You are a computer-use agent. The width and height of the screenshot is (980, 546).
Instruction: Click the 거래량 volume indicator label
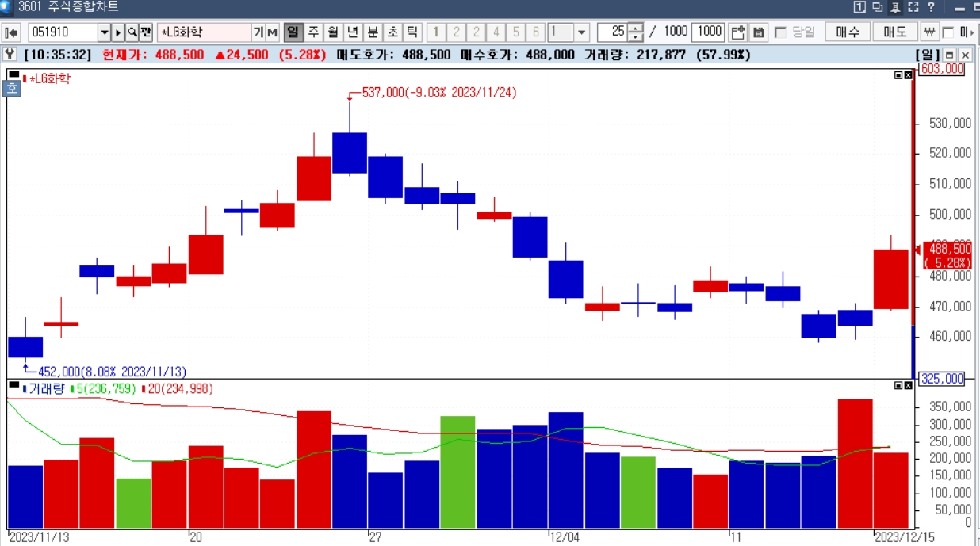coord(48,388)
